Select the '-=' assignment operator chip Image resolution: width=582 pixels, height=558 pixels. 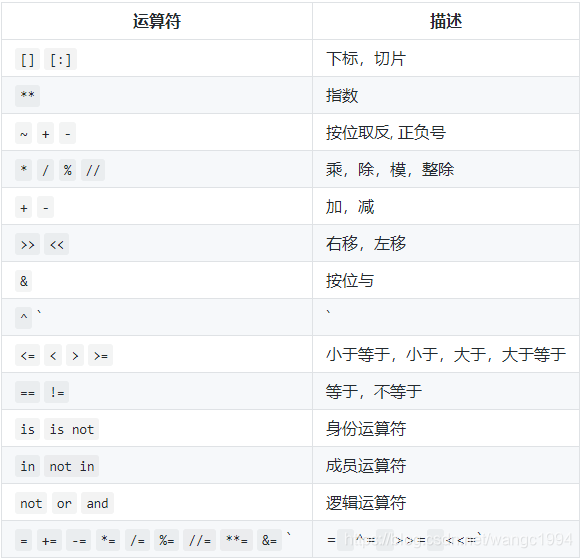click(79, 540)
